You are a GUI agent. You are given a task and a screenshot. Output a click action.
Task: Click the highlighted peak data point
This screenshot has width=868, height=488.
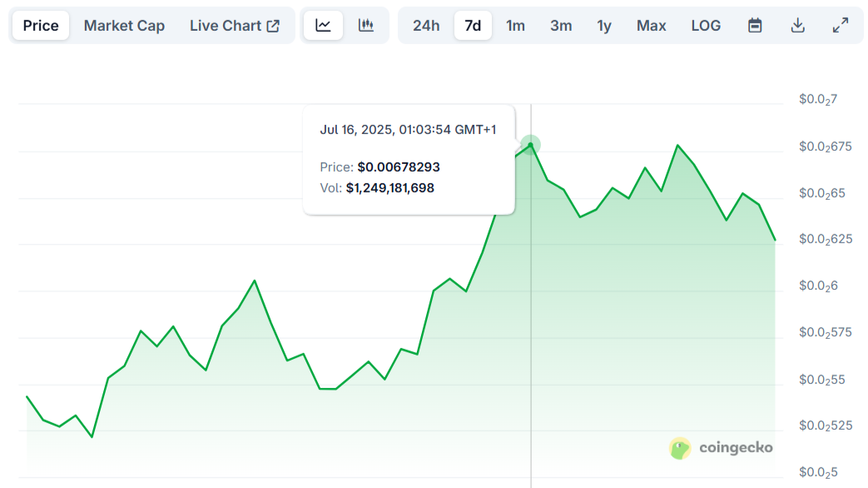click(x=531, y=145)
